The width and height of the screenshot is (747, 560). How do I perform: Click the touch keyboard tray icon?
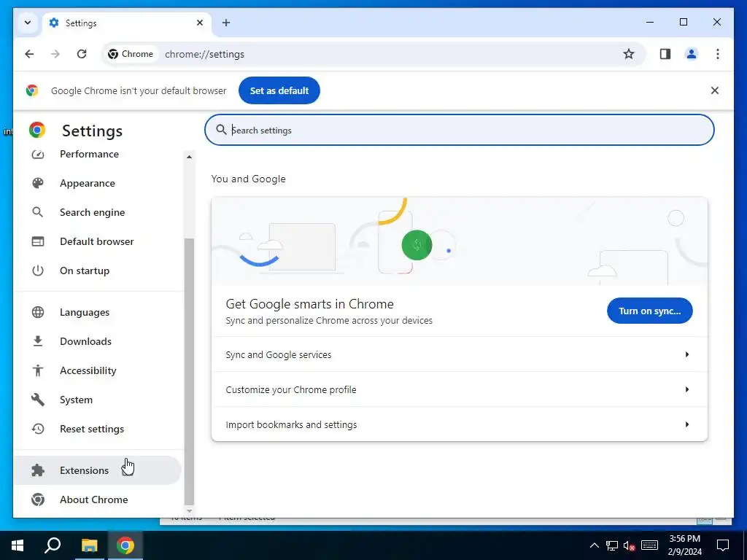[x=649, y=545]
